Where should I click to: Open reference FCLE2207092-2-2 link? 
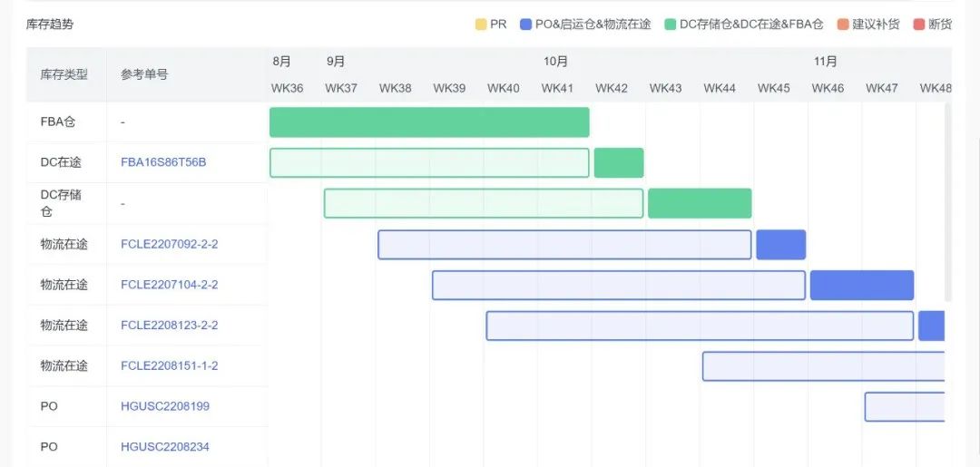click(x=170, y=244)
